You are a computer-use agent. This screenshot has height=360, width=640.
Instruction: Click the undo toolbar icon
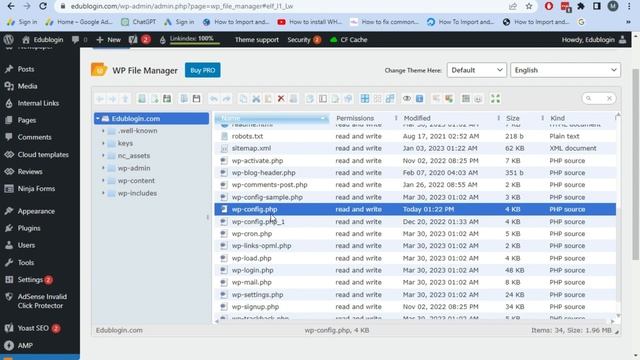click(x=213, y=99)
